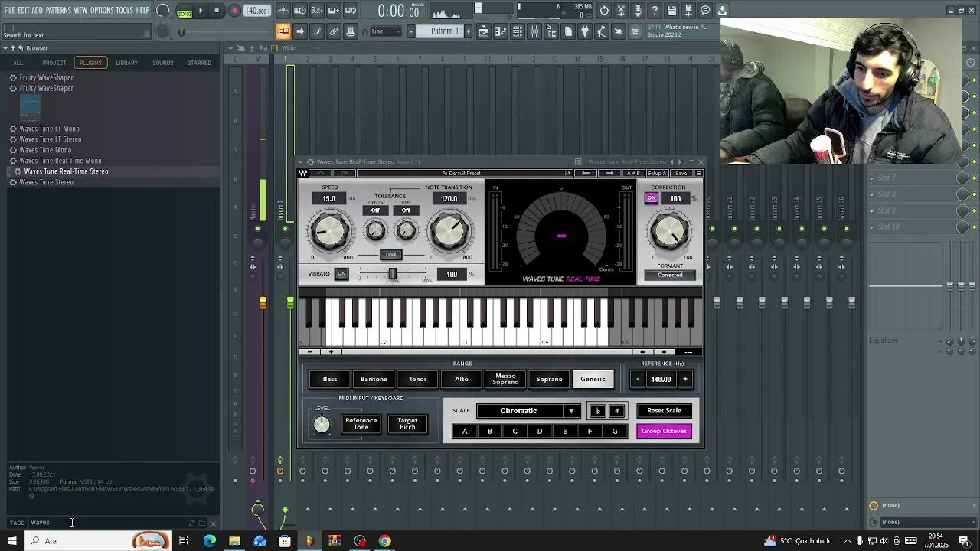
Task: Open the Mixer window icon
Action: 534,31
